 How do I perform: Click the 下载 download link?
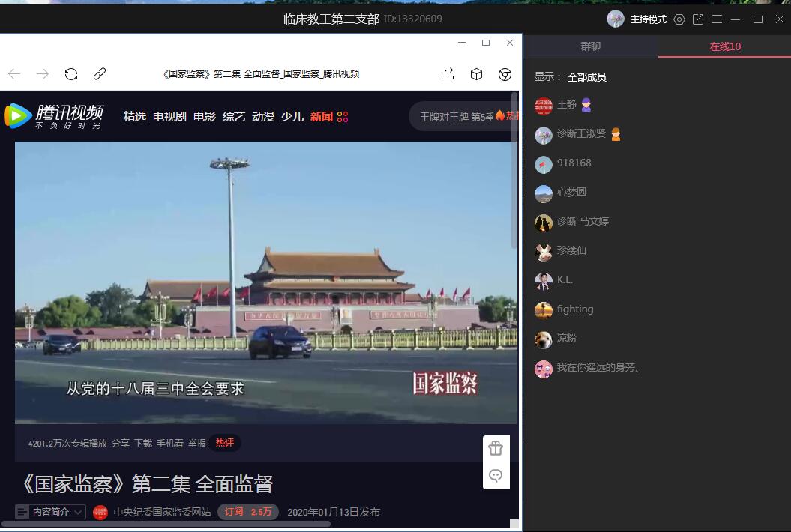(x=143, y=443)
